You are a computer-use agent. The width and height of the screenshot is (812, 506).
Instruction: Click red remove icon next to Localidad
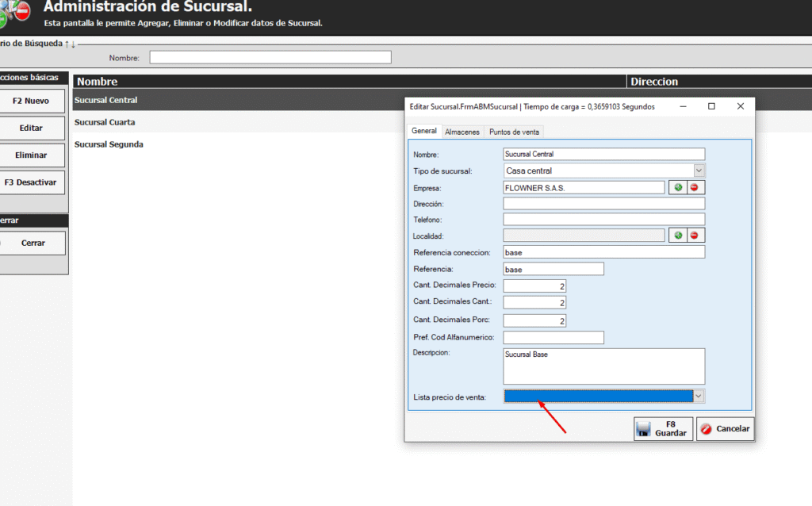pyautogui.click(x=695, y=236)
